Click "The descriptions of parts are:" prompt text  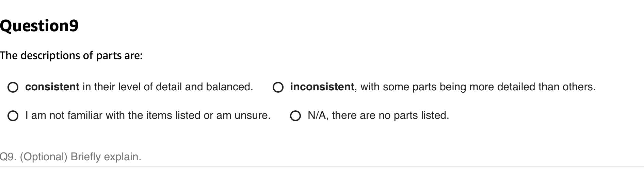[x=71, y=55]
